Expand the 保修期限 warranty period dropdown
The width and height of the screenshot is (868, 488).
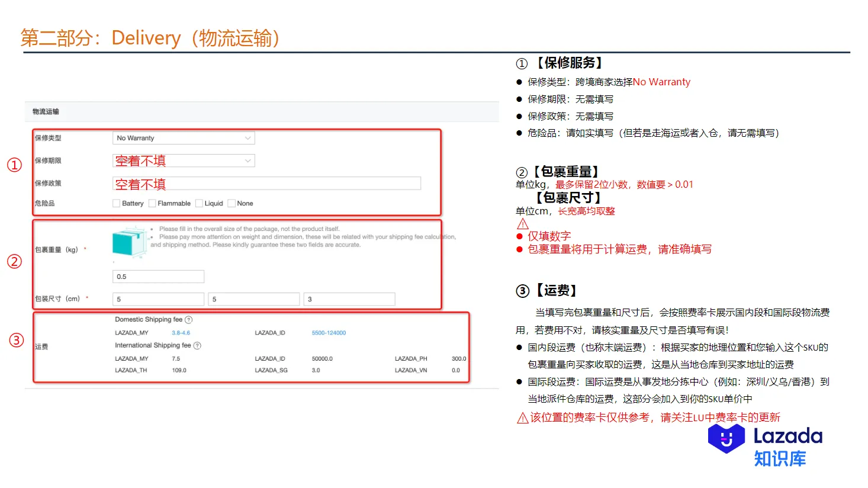pyautogui.click(x=183, y=160)
